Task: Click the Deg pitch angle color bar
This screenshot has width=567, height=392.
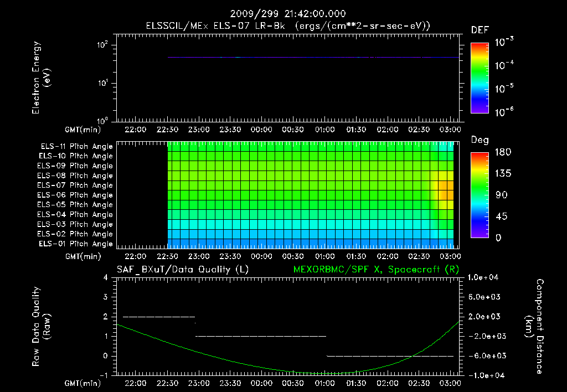Action: (480, 195)
